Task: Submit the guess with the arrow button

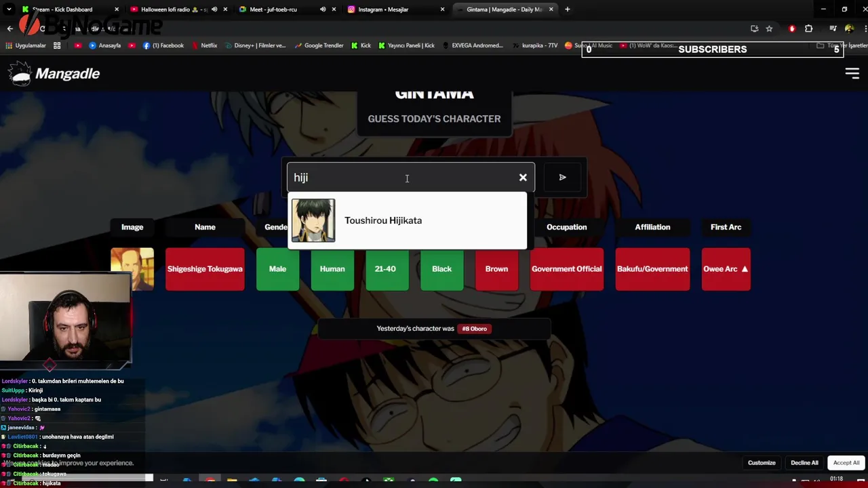Action: click(562, 178)
